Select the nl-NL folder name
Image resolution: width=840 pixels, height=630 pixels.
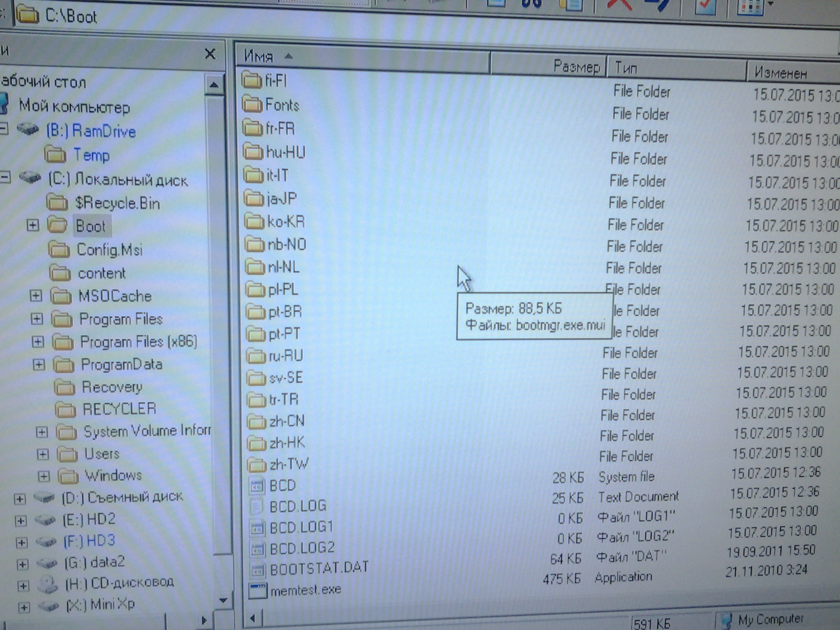[x=284, y=267]
